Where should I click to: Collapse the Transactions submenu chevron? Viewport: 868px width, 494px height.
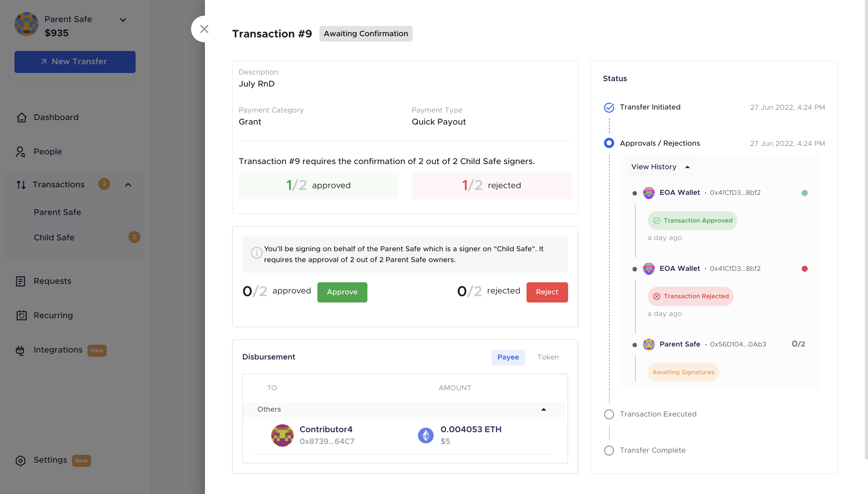[x=128, y=185]
